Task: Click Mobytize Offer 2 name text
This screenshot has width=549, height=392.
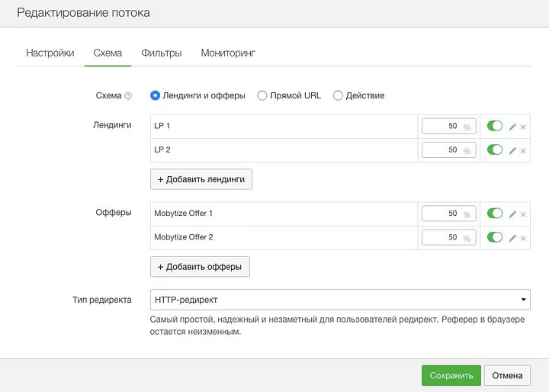Action: [x=184, y=237]
